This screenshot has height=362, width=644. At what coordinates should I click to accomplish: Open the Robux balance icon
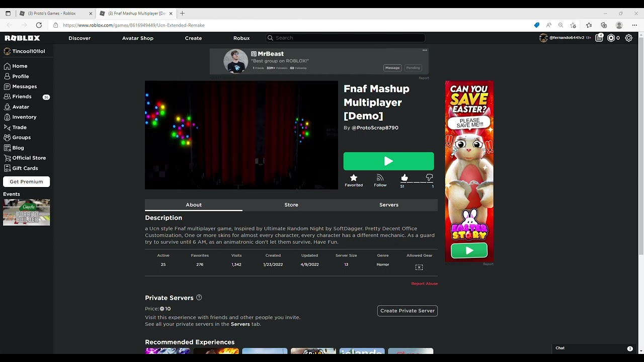pos(611,38)
